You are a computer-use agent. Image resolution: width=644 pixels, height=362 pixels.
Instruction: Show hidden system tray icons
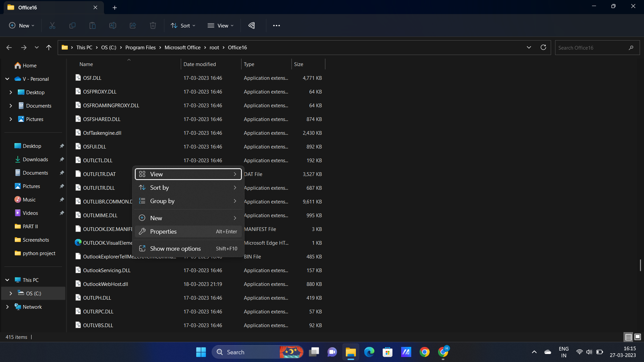click(534, 352)
